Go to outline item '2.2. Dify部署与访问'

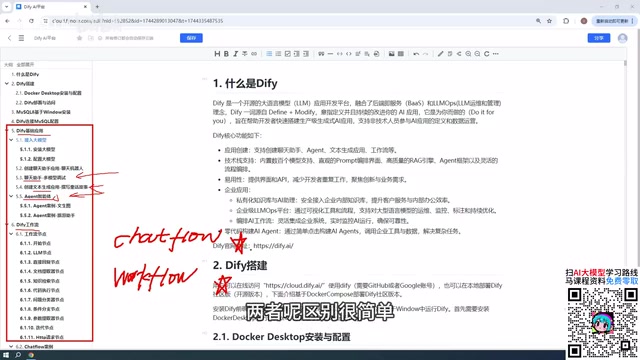point(36,102)
